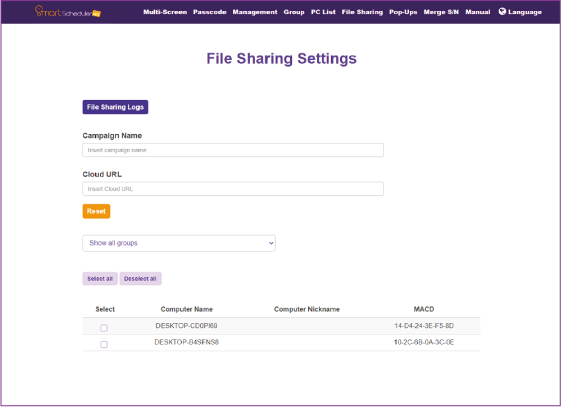Viewport: 561px width, 407px height.
Task: Click the globe icon beside Language
Action: [x=502, y=11]
